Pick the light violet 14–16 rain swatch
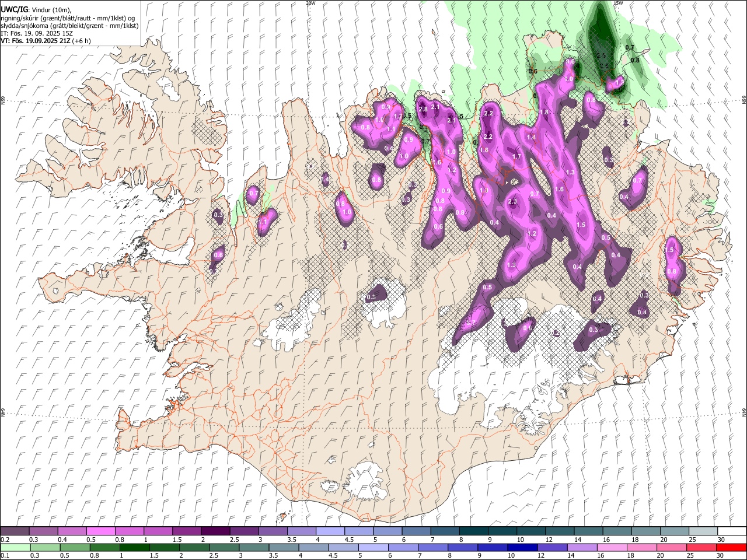This screenshot has height=560, width=747. point(582,547)
